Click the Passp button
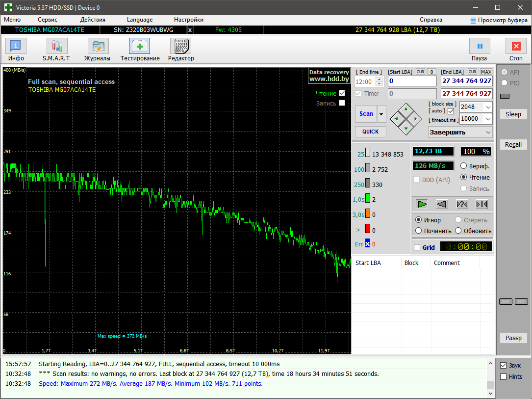The image size is (532, 399). click(513, 338)
